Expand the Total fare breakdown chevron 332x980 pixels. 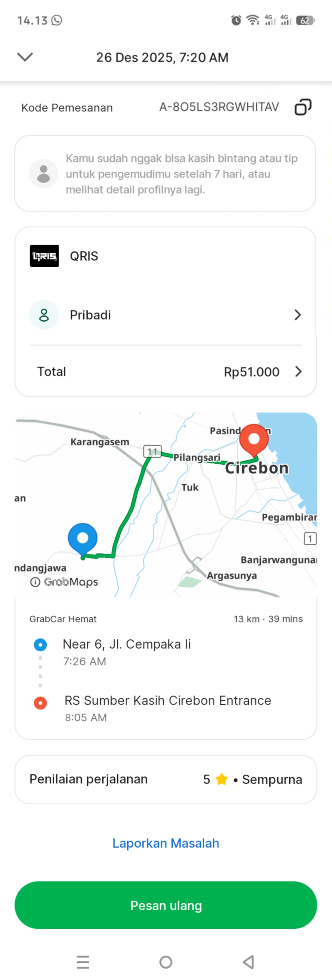coord(298,372)
